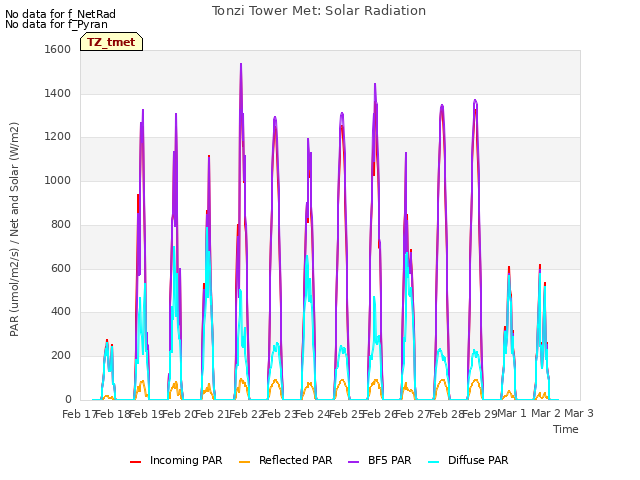
Task: Click the 400 y-axis tick label
Action: point(61,312)
